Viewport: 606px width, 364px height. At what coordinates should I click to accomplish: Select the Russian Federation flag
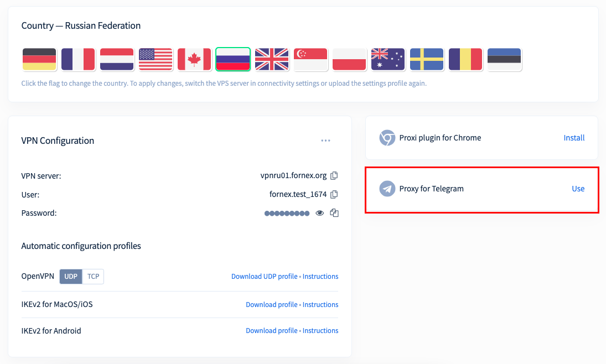coord(233,59)
